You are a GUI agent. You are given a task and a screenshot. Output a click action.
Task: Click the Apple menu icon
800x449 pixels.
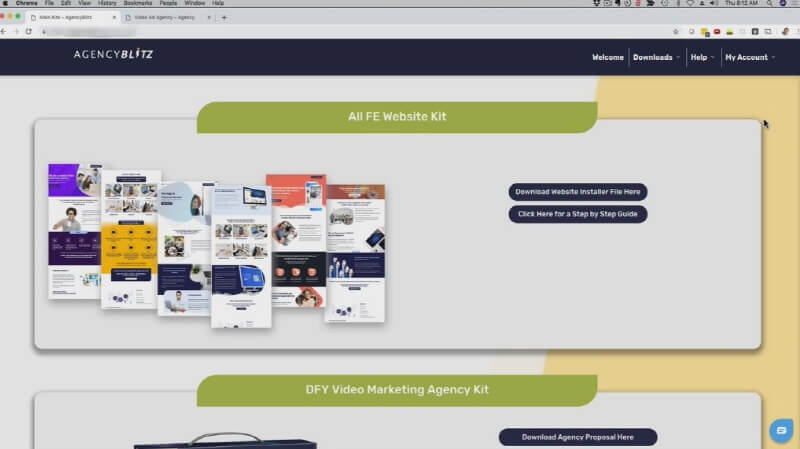point(6,3)
